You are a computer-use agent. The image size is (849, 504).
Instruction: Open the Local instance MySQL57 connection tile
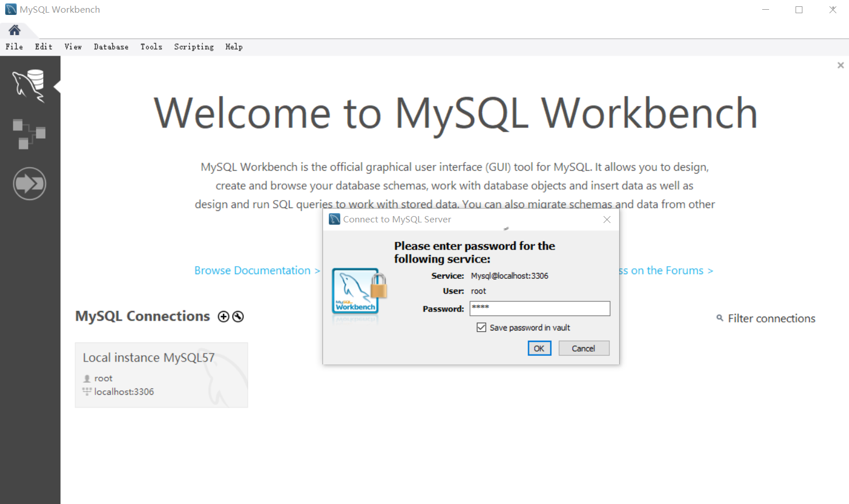(x=162, y=375)
